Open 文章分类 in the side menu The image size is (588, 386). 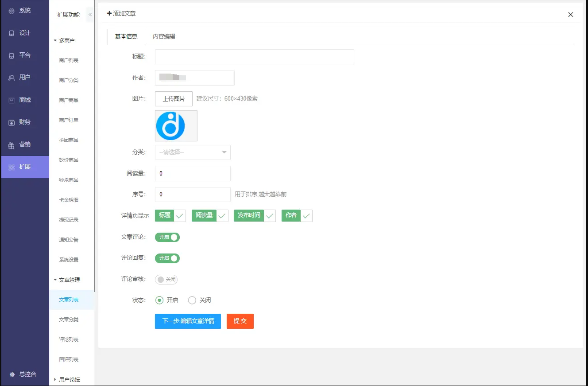69,320
